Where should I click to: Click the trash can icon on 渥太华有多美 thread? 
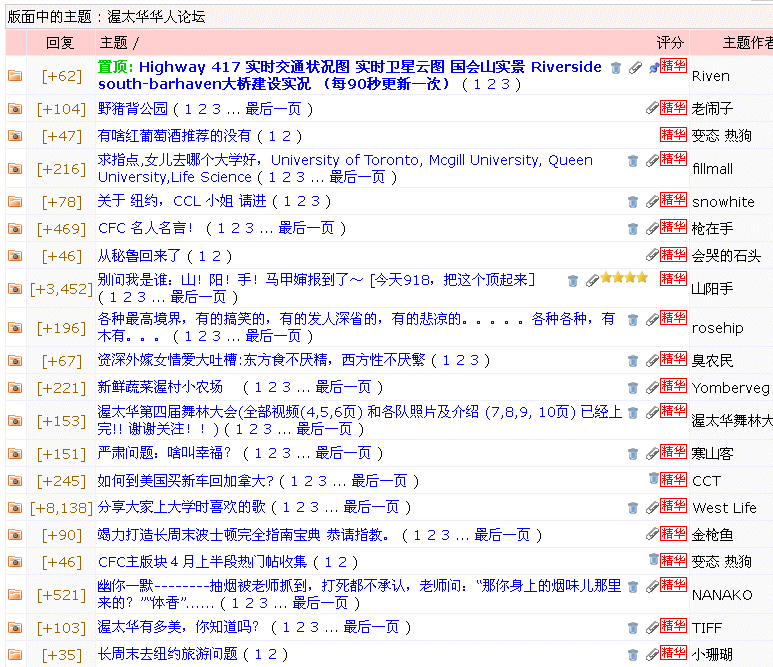pos(632,627)
